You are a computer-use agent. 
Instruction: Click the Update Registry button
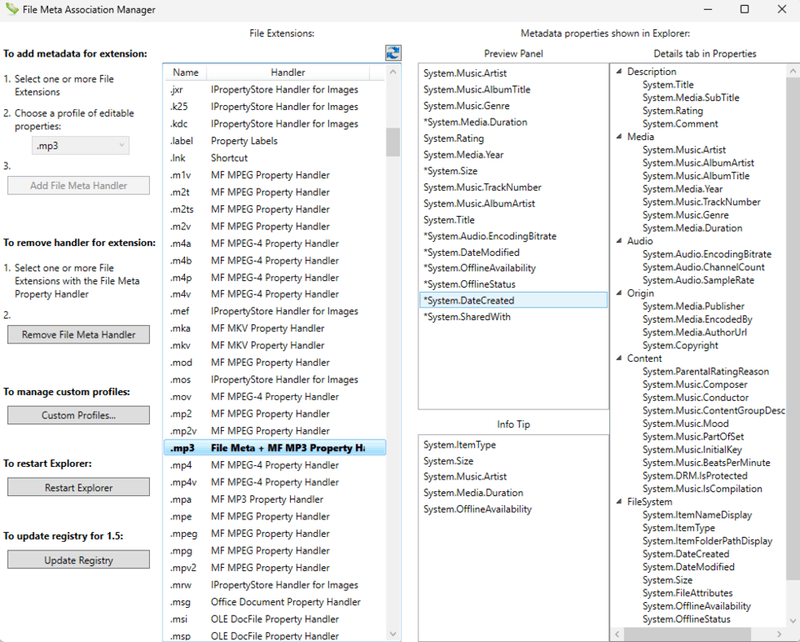[x=79, y=560]
